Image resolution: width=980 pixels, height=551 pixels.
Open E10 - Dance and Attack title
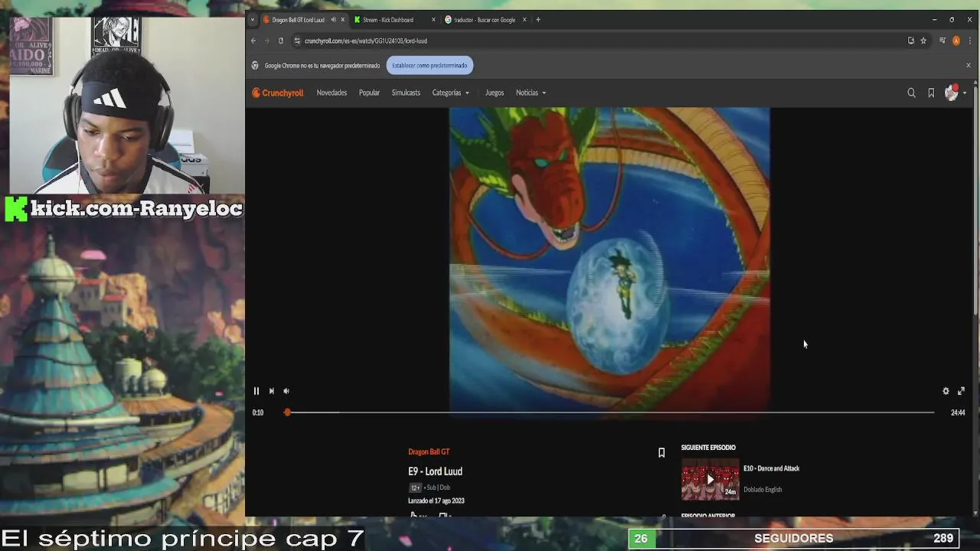(771, 468)
